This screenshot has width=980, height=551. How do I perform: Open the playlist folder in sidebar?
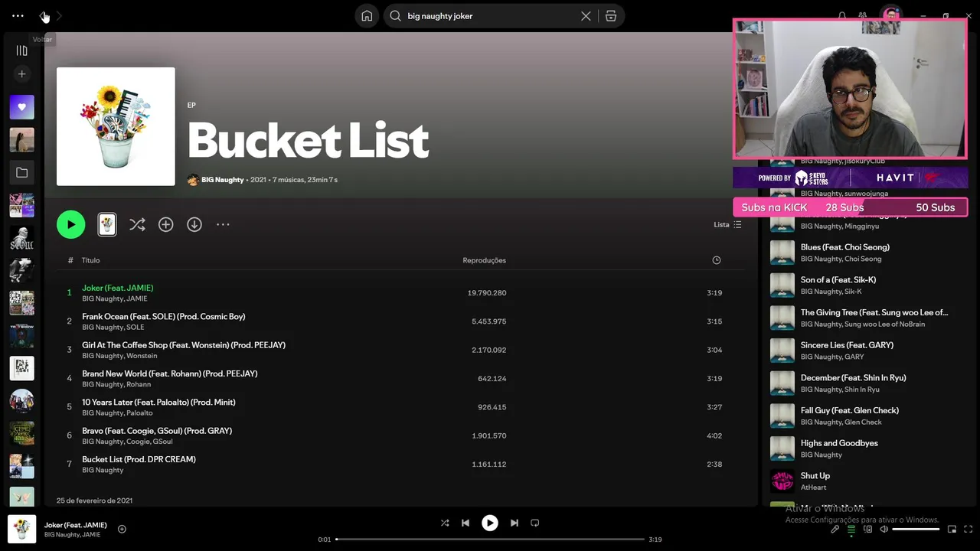tap(21, 173)
